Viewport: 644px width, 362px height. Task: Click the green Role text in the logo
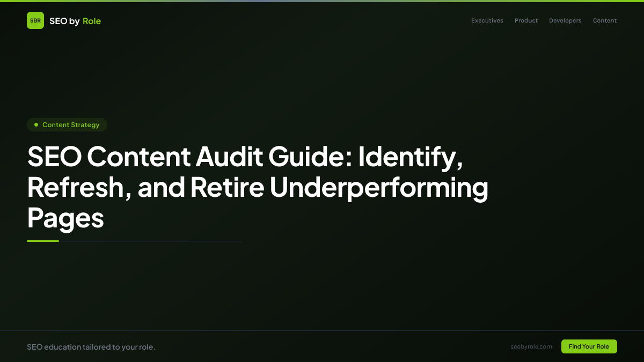click(x=92, y=20)
